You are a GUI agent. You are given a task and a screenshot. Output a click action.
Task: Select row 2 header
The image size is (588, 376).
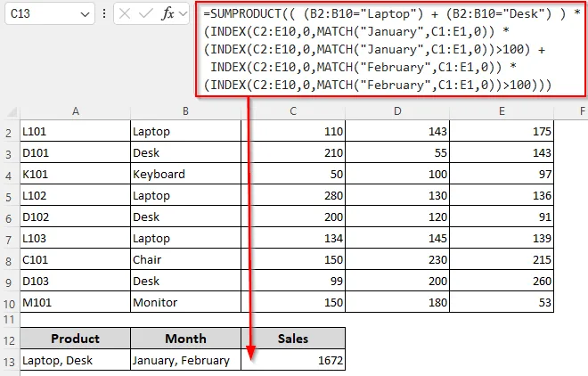10,133
